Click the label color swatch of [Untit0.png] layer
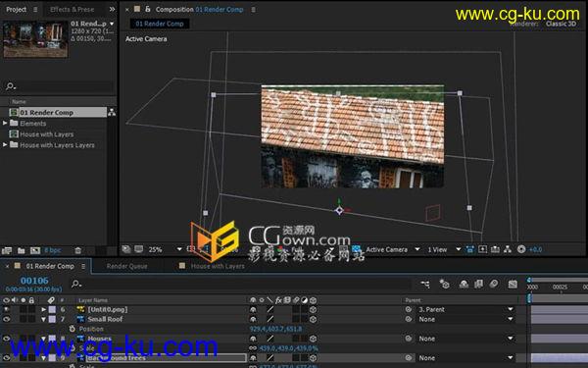This screenshot has width=588, height=368. 52,309
